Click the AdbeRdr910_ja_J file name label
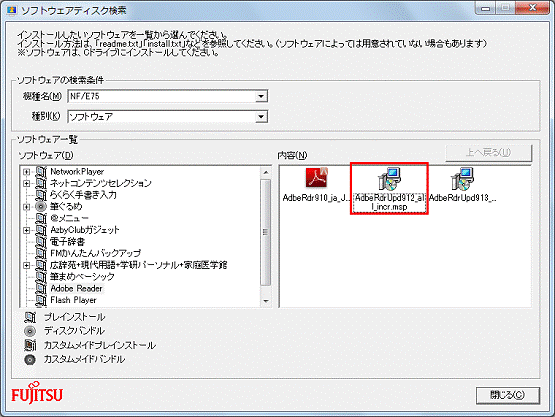The height and width of the screenshot is (417, 555). pyautogui.click(x=316, y=198)
